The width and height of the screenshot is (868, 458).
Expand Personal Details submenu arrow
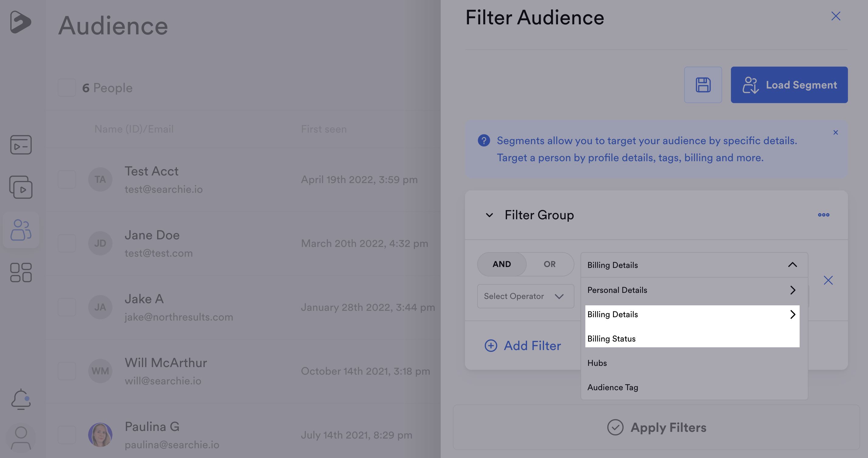[793, 290]
